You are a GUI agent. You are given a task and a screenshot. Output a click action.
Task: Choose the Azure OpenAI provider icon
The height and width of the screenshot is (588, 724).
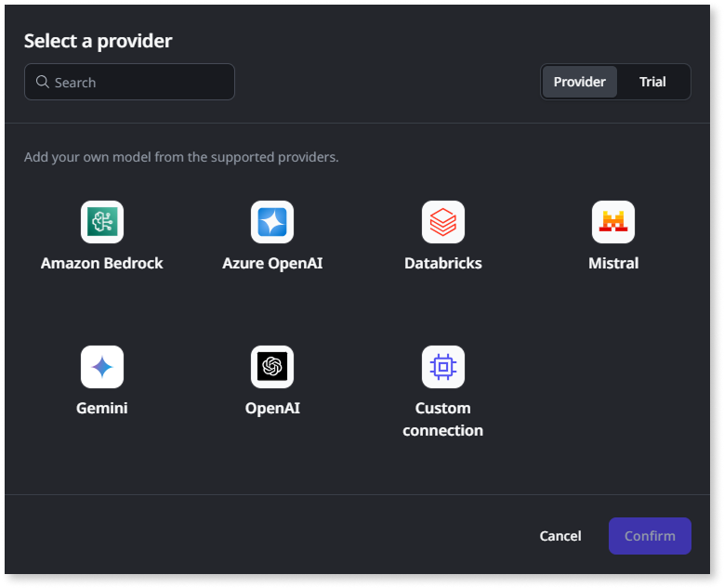(x=272, y=222)
